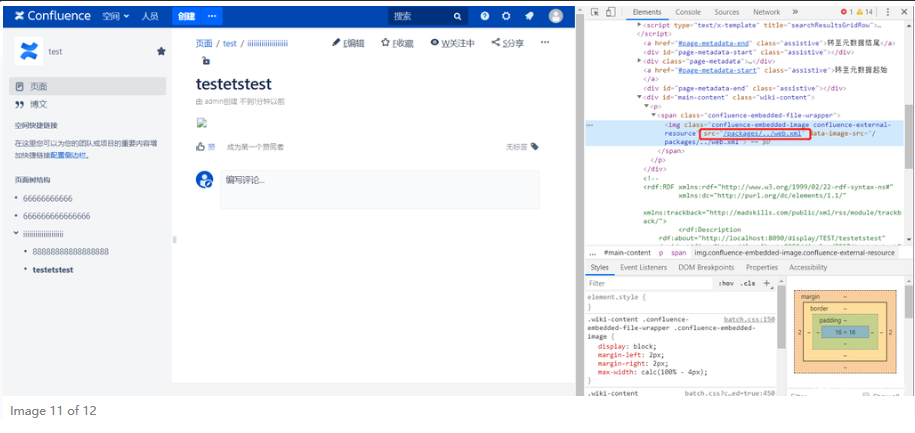Click the 页面 breadcrumb link
Viewport: 915px width, 433px height.
(204, 43)
